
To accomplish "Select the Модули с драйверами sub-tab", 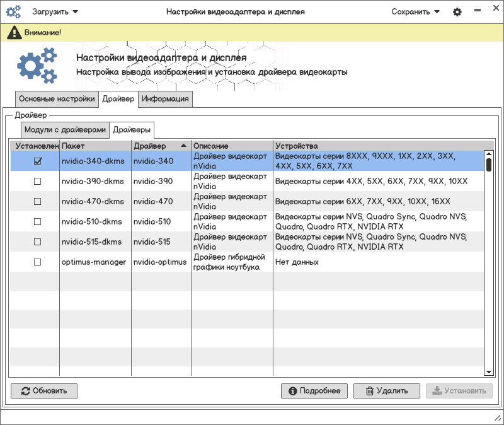I will [65, 130].
